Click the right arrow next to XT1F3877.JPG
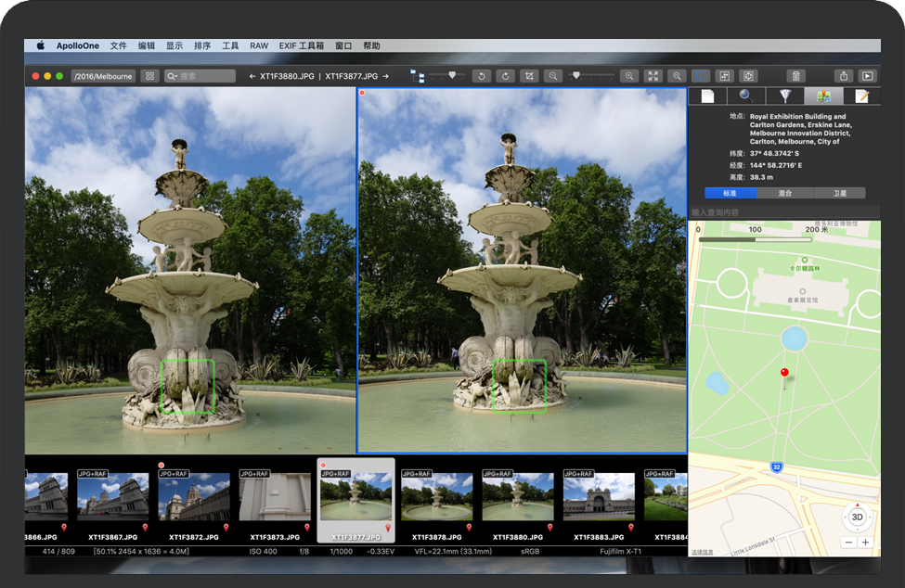905x588 pixels. [x=385, y=76]
